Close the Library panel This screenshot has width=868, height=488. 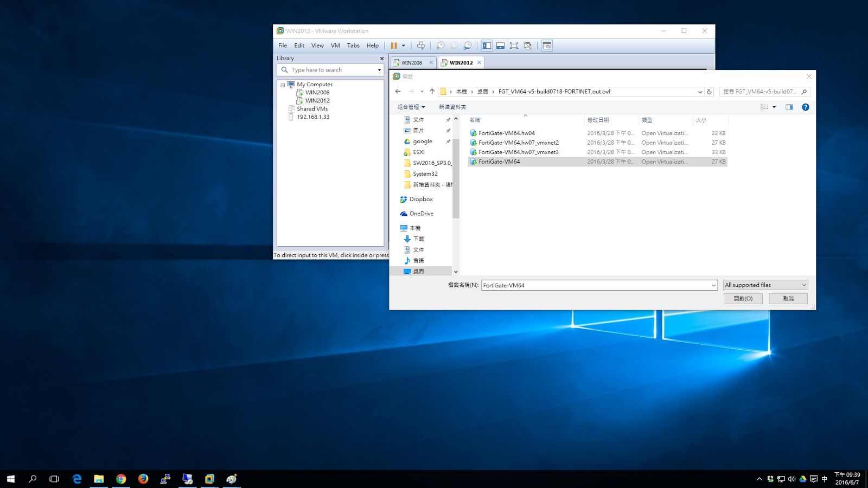pyautogui.click(x=381, y=58)
